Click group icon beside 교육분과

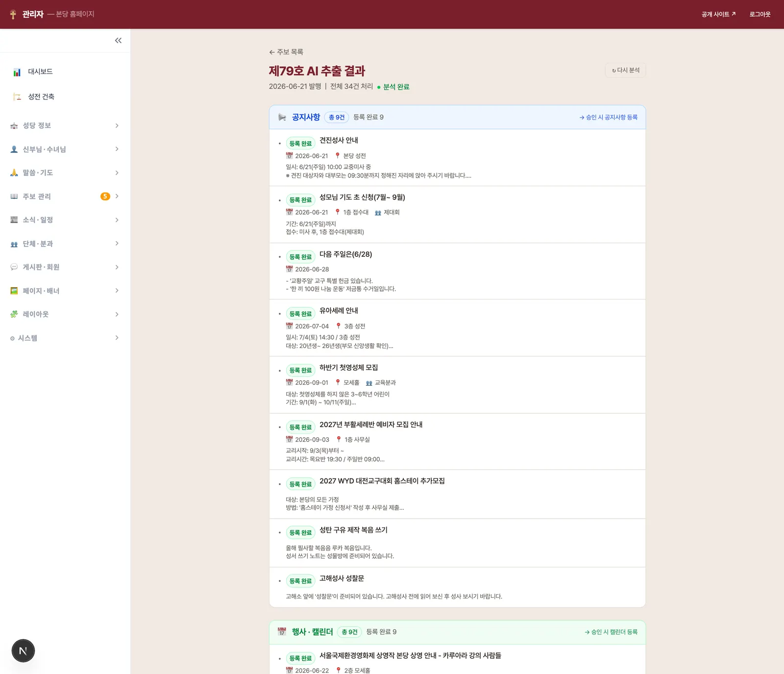(x=369, y=383)
